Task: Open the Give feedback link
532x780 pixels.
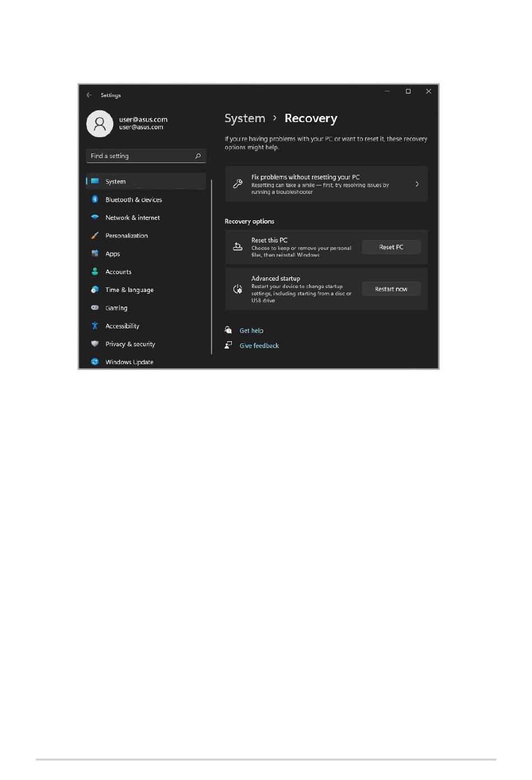Action: (259, 346)
